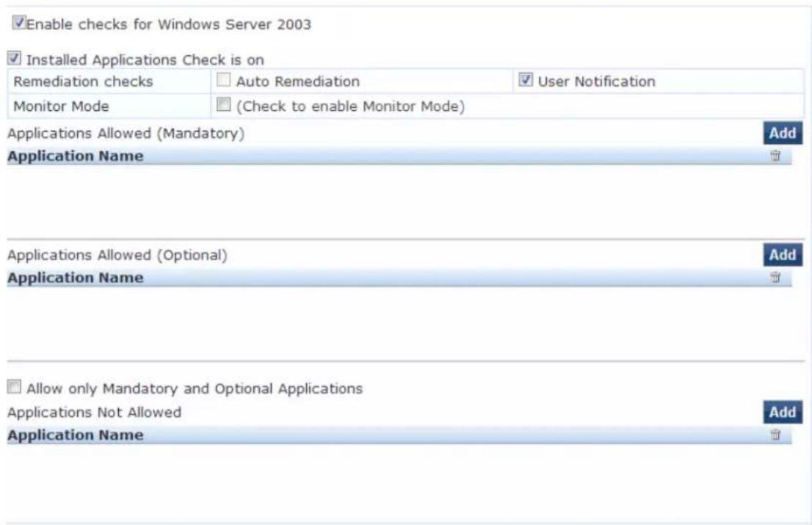
Task: Enable the Auto Remediation checkbox
Action: 223,80
